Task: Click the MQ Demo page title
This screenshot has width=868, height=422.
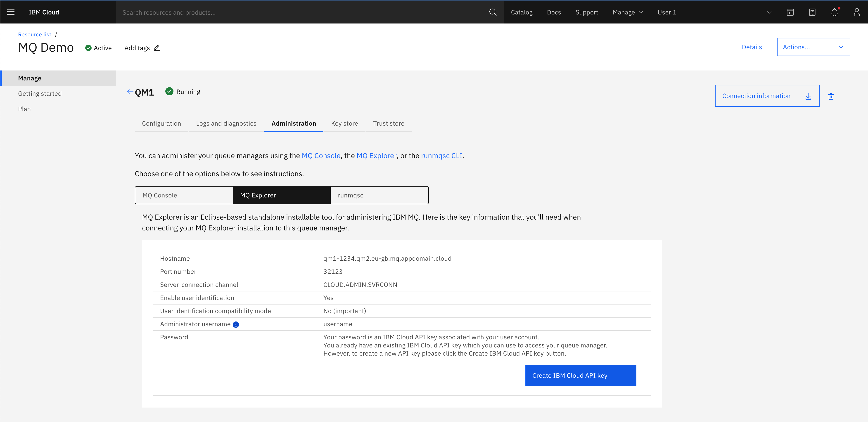Action: pyautogui.click(x=46, y=47)
